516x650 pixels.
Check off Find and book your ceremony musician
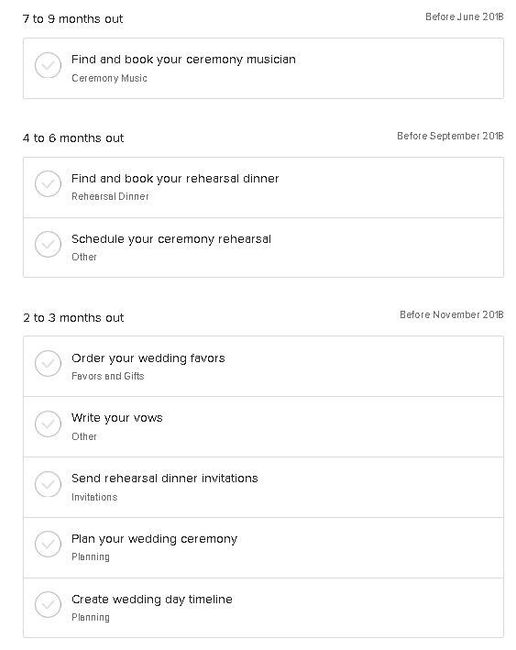(x=48, y=65)
